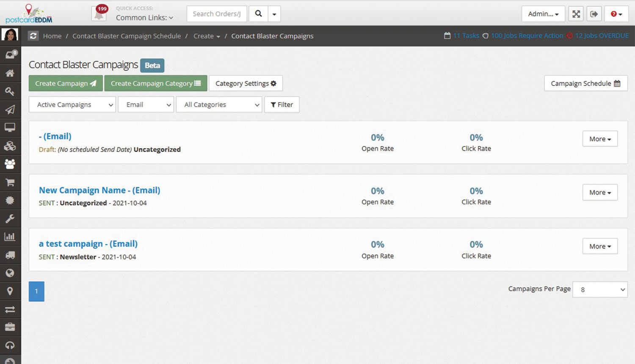Select the shopping cart sidebar icon
The width and height of the screenshot is (635, 364).
click(10, 182)
